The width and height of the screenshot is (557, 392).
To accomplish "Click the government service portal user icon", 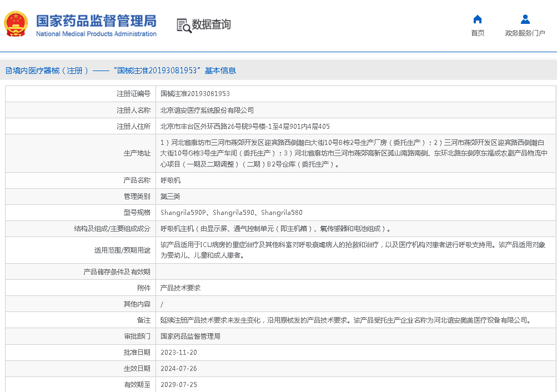I will [x=525, y=19].
